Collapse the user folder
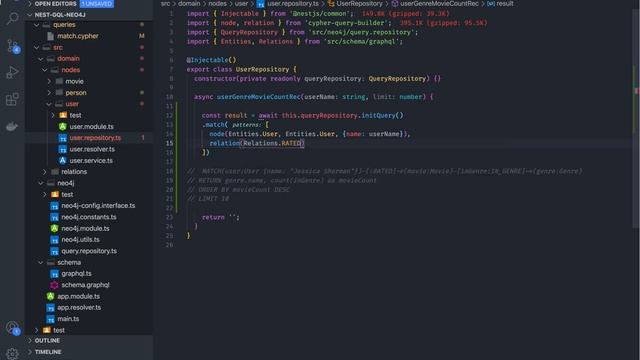Viewport: 640px width, 360px height. point(49,104)
